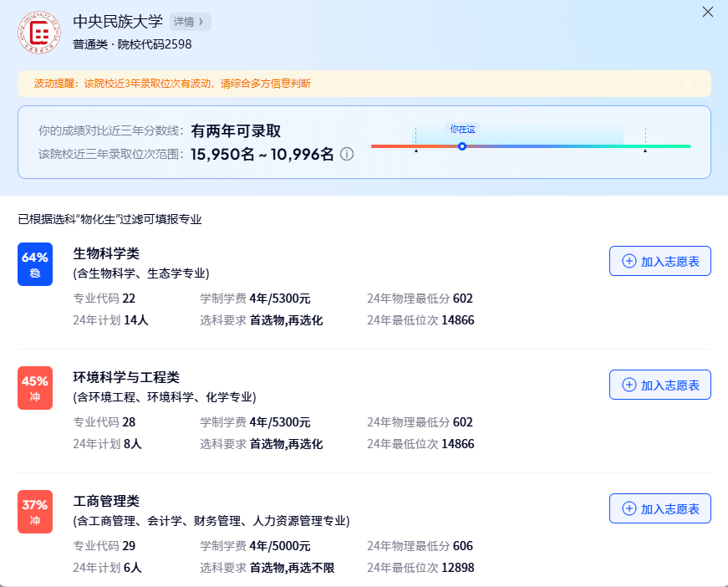The width and height of the screenshot is (728, 587).
Task: Close the university detail panel
Action: 709,13
